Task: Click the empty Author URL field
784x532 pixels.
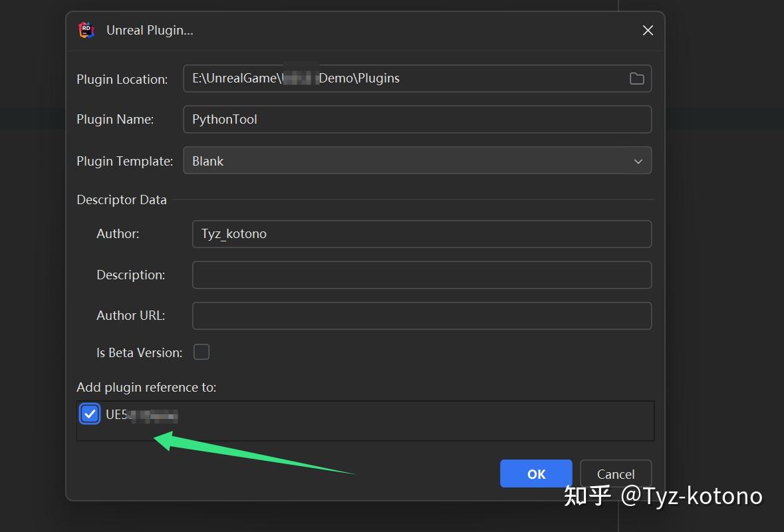Action: click(x=422, y=315)
